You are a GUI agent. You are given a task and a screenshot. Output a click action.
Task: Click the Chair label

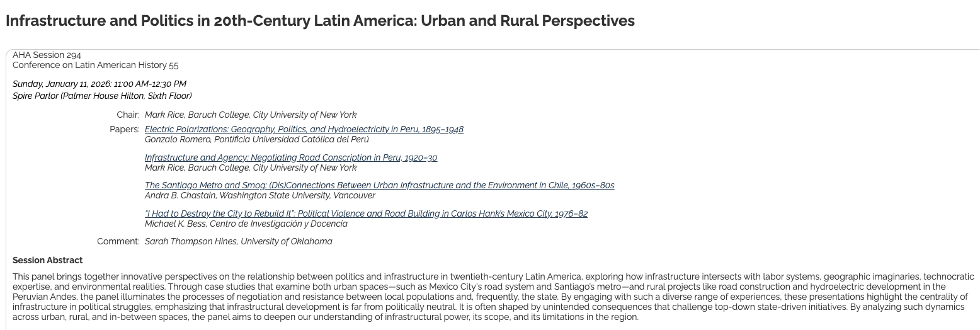128,115
